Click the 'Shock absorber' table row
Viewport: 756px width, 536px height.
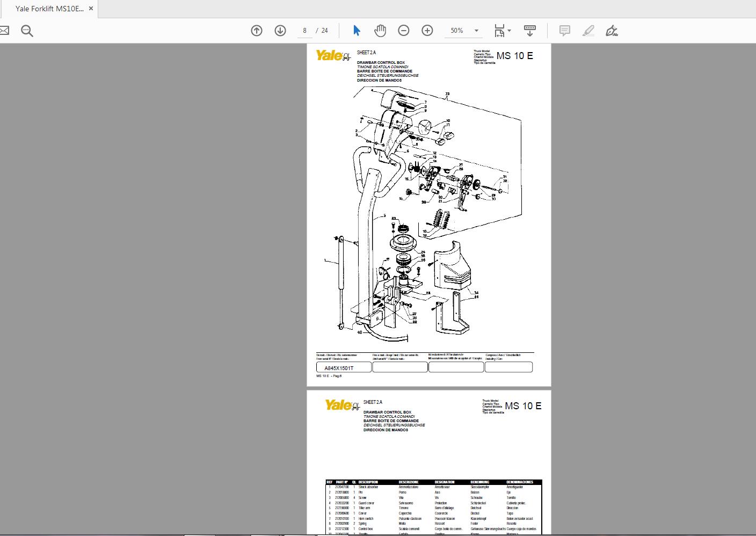coord(434,487)
